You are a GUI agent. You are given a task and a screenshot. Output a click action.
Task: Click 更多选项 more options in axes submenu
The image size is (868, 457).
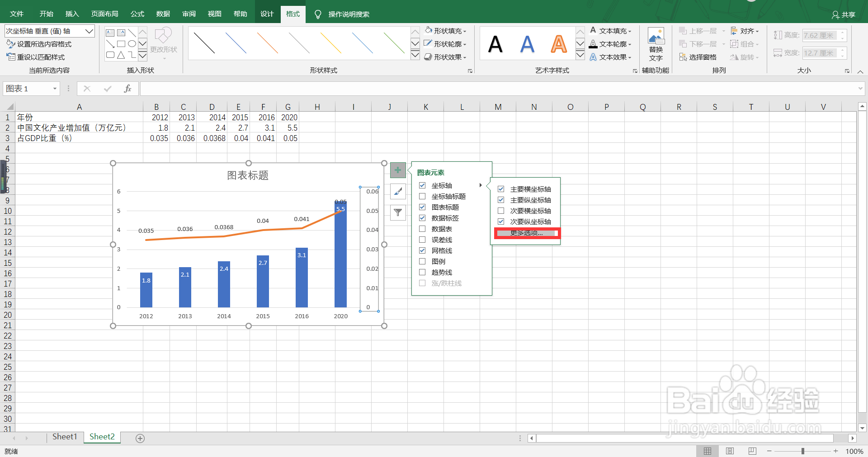click(527, 233)
